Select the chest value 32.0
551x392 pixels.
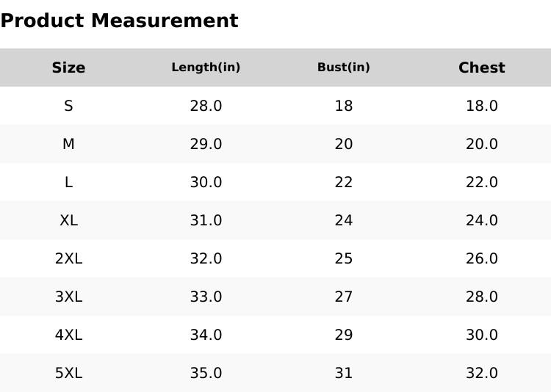pos(481,373)
